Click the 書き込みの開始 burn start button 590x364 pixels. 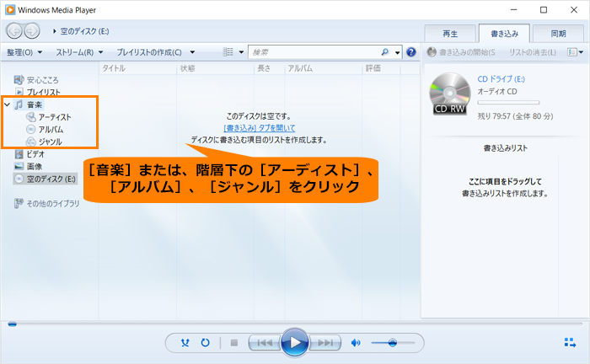[461, 52]
